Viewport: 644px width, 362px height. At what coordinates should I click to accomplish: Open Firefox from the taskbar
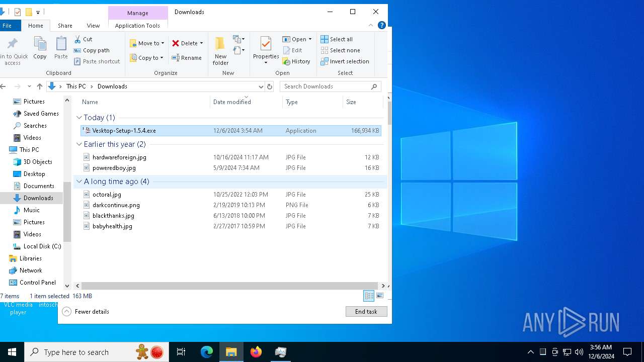(256, 352)
